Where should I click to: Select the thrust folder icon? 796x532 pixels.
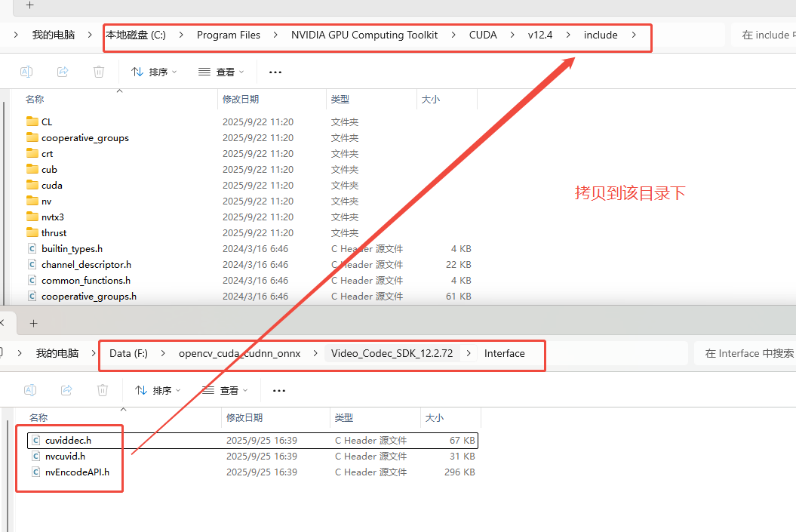[32, 232]
